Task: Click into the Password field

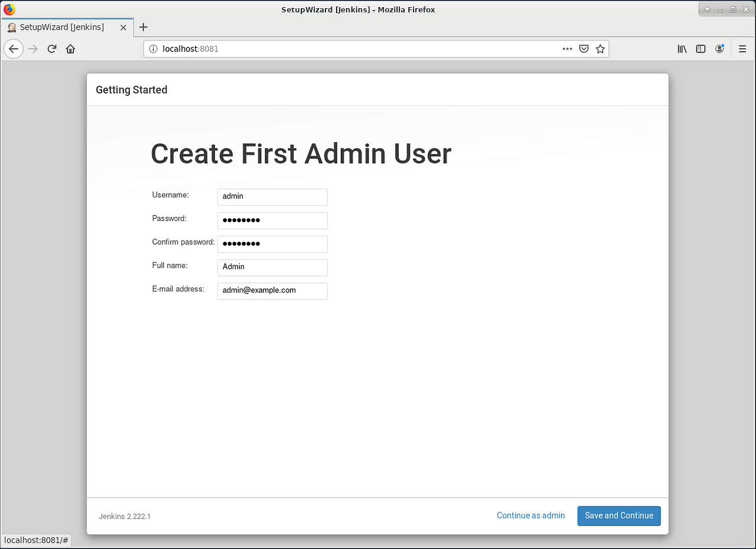Action: click(x=272, y=220)
